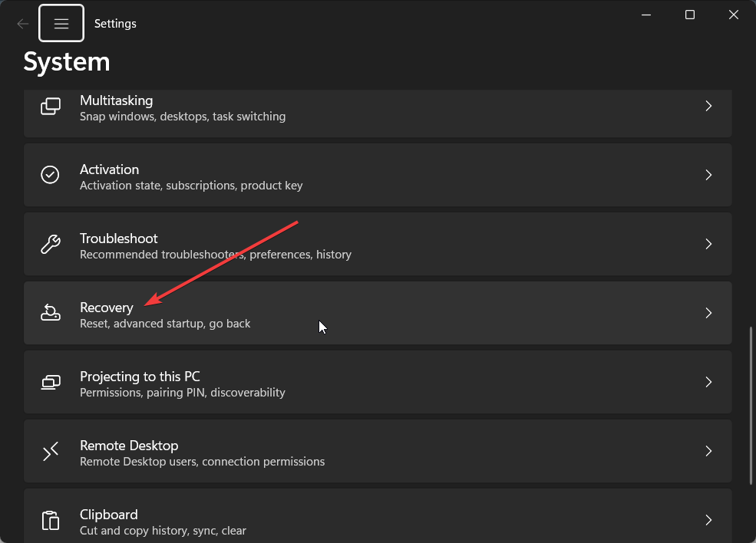The width and height of the screenshot is (756, 543).
Task: Click the Remote Desktop icon
Action: pyautogui.click(x=50, y=451)
